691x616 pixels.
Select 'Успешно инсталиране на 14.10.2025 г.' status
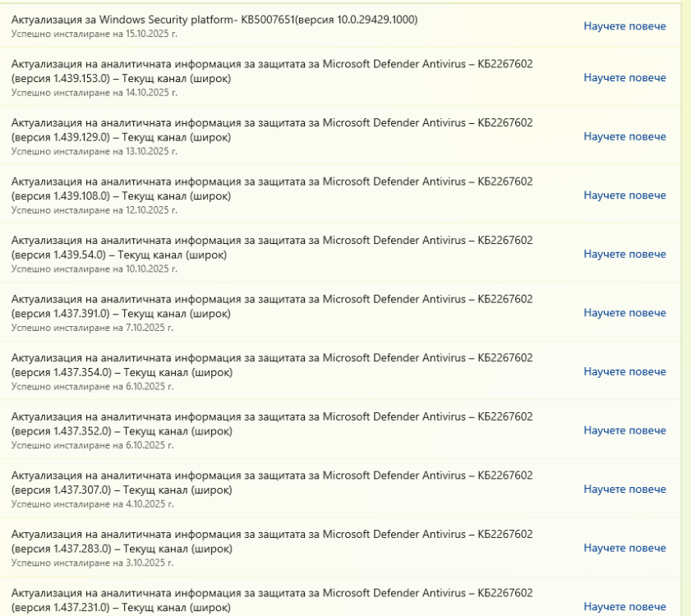(94, 93)
